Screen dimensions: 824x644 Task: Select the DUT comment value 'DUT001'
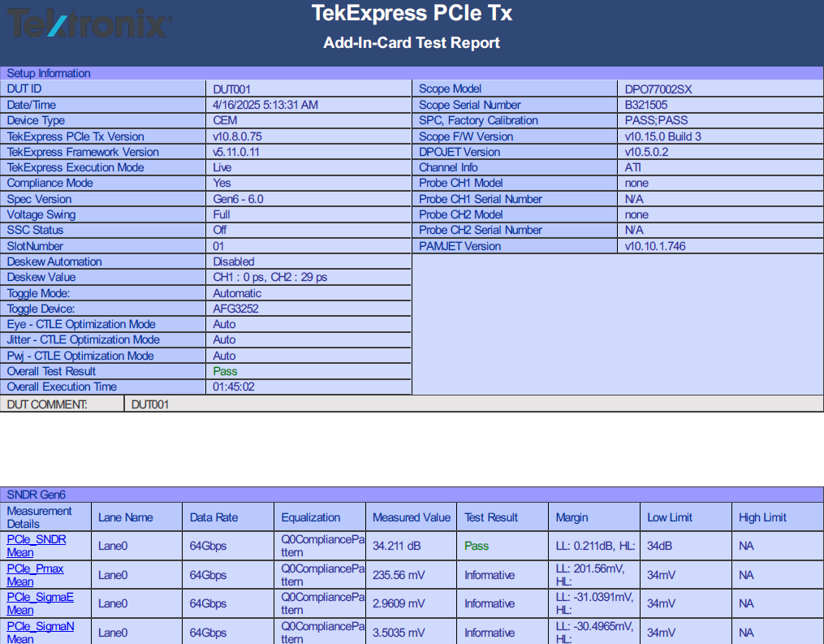pyautogui.click(x=149, y=404)
